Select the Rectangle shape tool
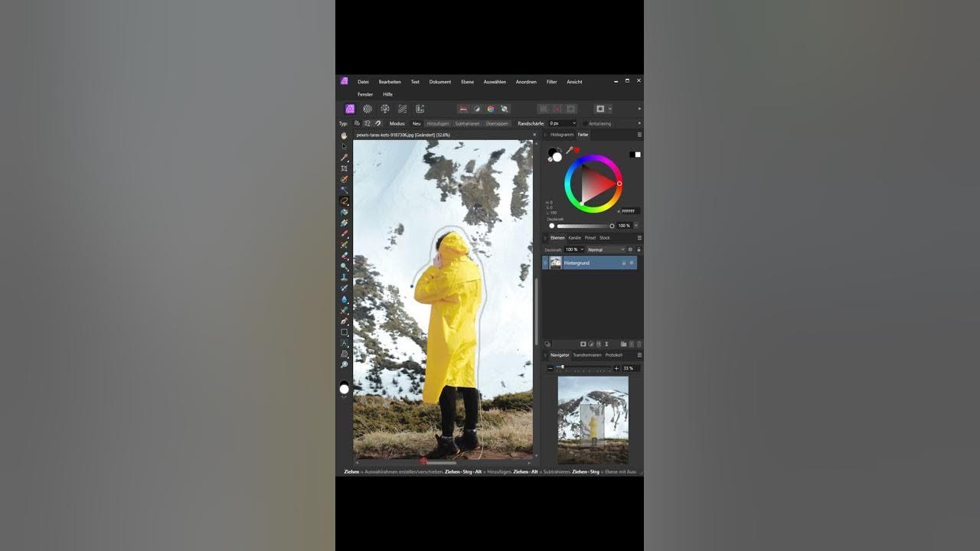Viewport: 980px width, 551px height. tap(344, 332)
